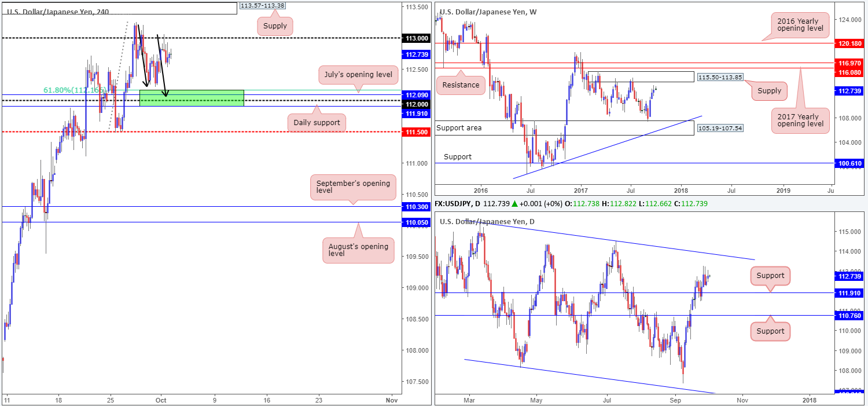
Task: Click the green buy zone rectangle
Action: (192, 98)
